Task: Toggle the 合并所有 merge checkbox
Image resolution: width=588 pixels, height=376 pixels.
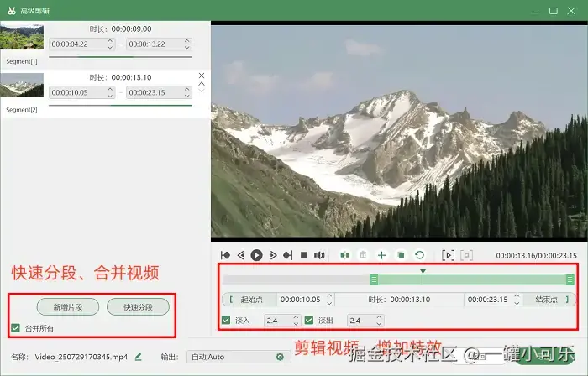Action: tap(15, 328)
